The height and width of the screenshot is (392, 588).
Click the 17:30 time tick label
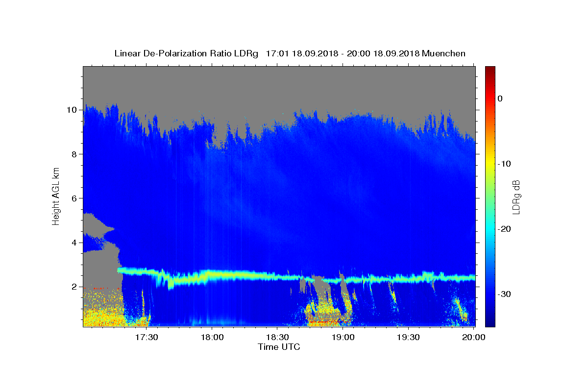pyautogui.click(x=147, y=337)
